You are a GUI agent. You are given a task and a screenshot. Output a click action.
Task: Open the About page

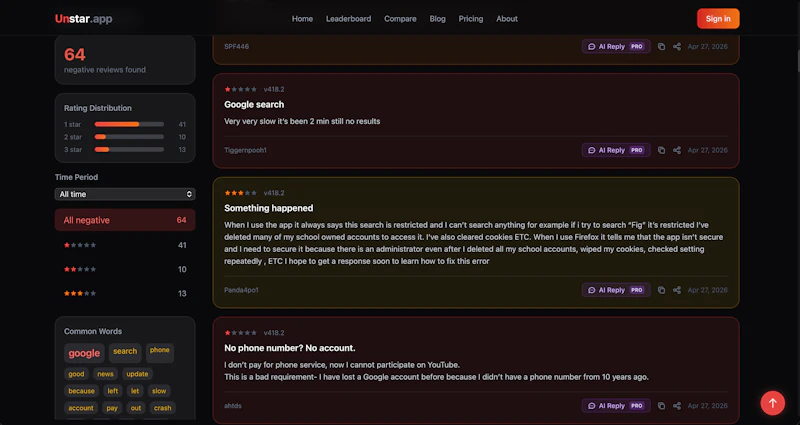[507, 18]
